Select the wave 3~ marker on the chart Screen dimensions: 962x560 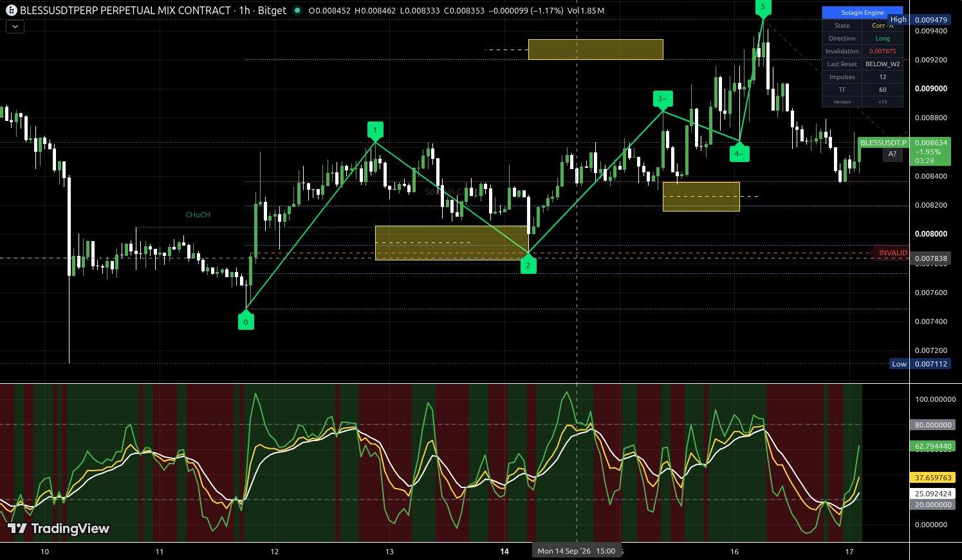pos(663,99)
